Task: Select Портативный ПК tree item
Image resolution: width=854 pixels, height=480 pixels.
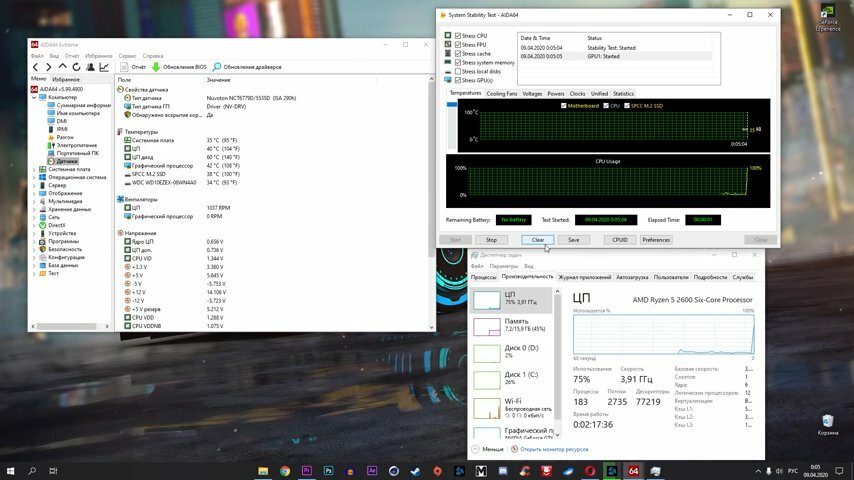Action: [x=74, y=153]
